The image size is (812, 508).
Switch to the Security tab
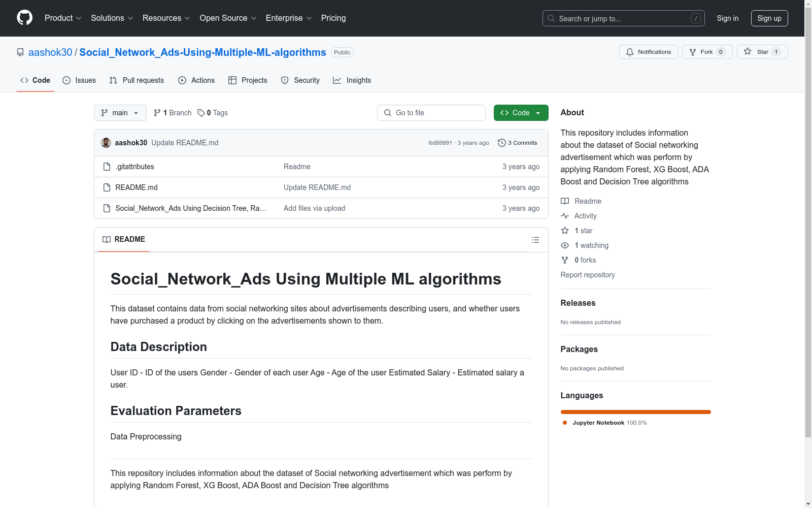[300, 80]
